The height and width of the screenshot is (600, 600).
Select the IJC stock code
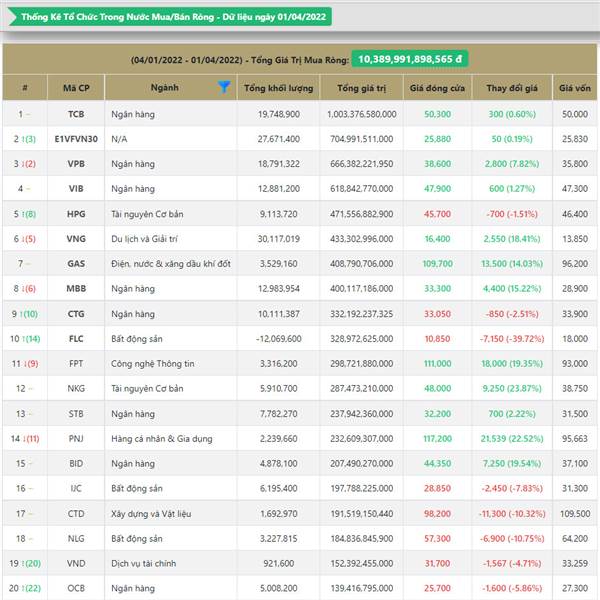[76, 488]
